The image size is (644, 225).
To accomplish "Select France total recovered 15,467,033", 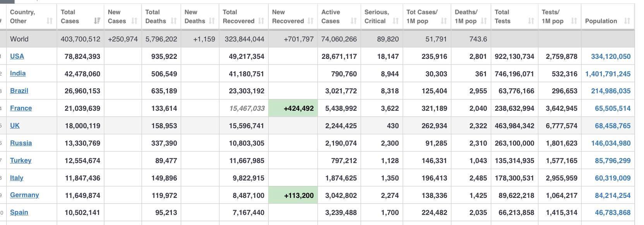I will (247, 108).
